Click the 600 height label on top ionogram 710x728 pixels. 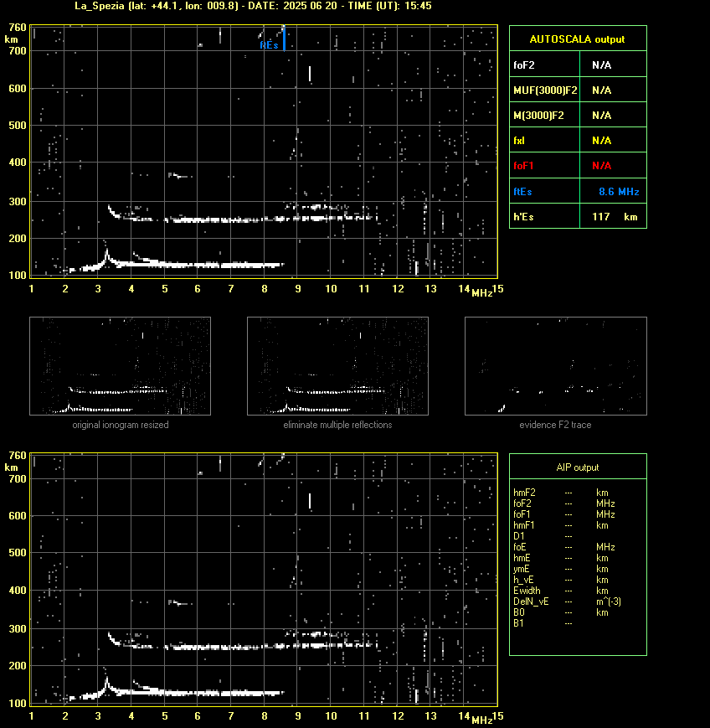[x=18, y=89]
